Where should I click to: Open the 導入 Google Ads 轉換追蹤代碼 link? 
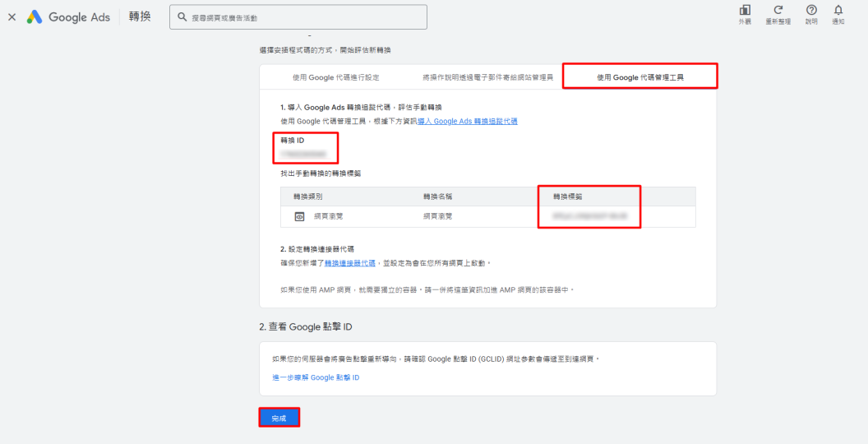coord(467,121)
